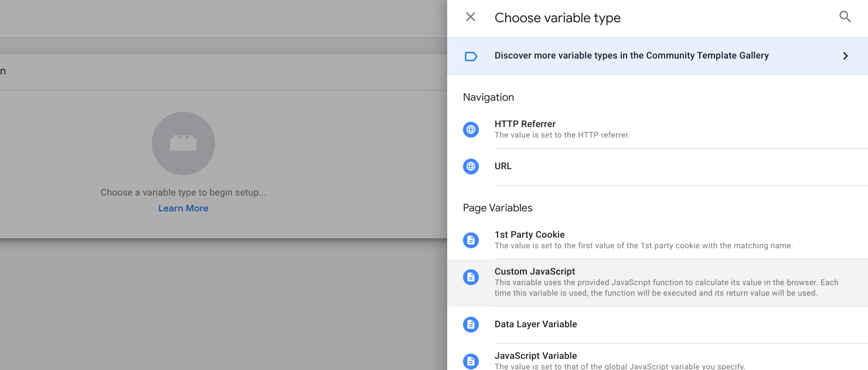This screenshot has width=868, height=370.
Task: Open the Learn More link
Action: point(183,208)
